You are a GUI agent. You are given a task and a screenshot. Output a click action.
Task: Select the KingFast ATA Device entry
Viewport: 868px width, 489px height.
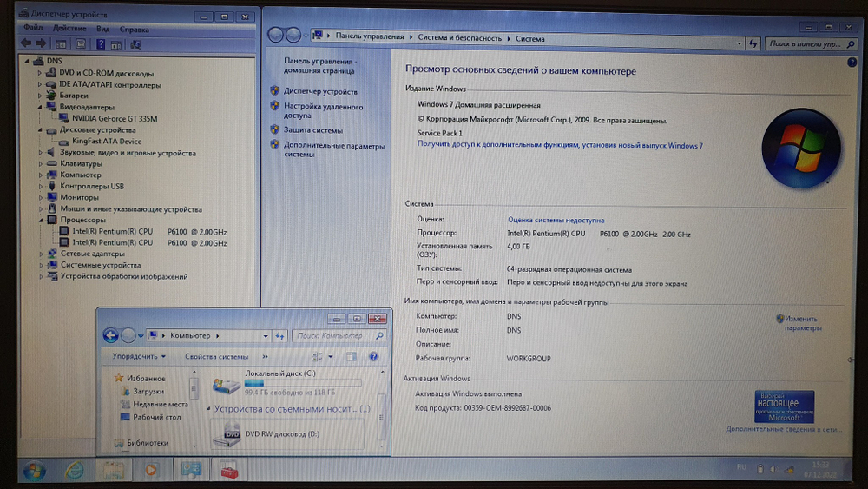click(107, 142)
